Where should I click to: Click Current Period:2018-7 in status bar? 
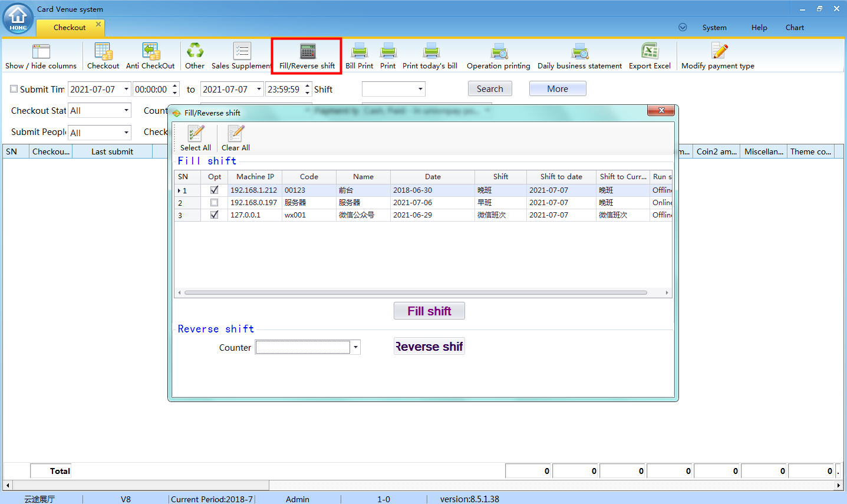pos(212,499)
